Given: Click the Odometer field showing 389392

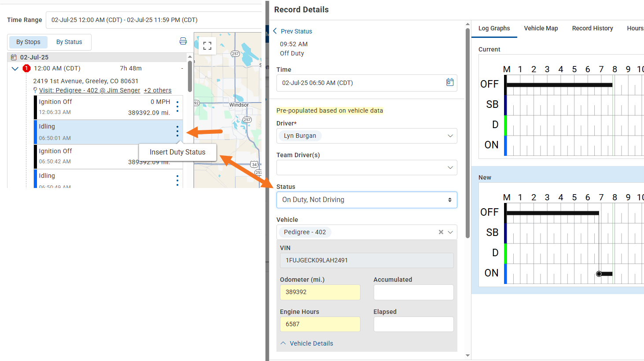Looking at the screenshot, I should coord(320,292).
